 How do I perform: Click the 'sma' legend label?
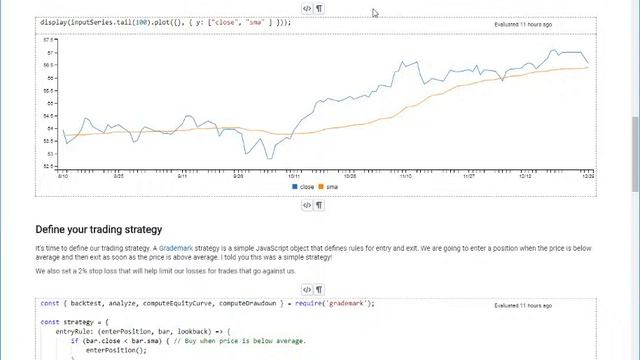pyautogui.click(x=332, y=187)
